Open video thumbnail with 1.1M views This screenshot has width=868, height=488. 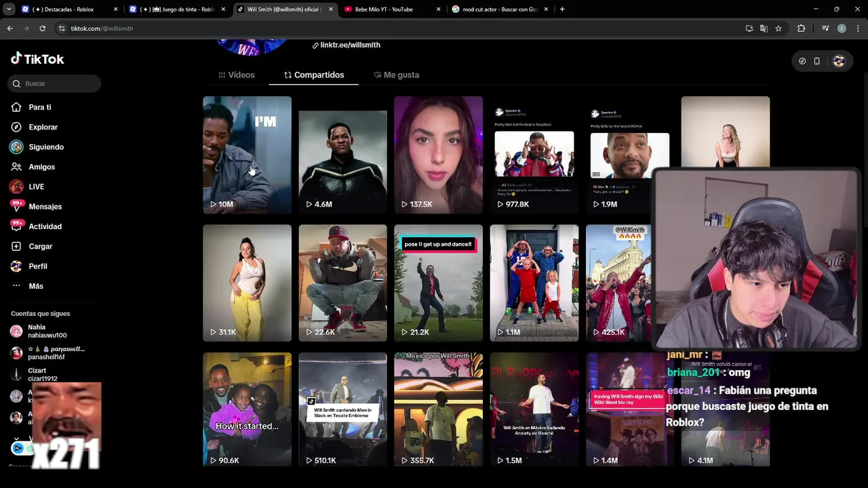(x=534, y=283)
